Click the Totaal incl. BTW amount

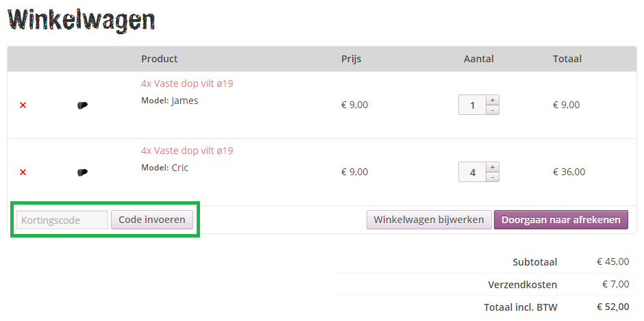[612, 307]
